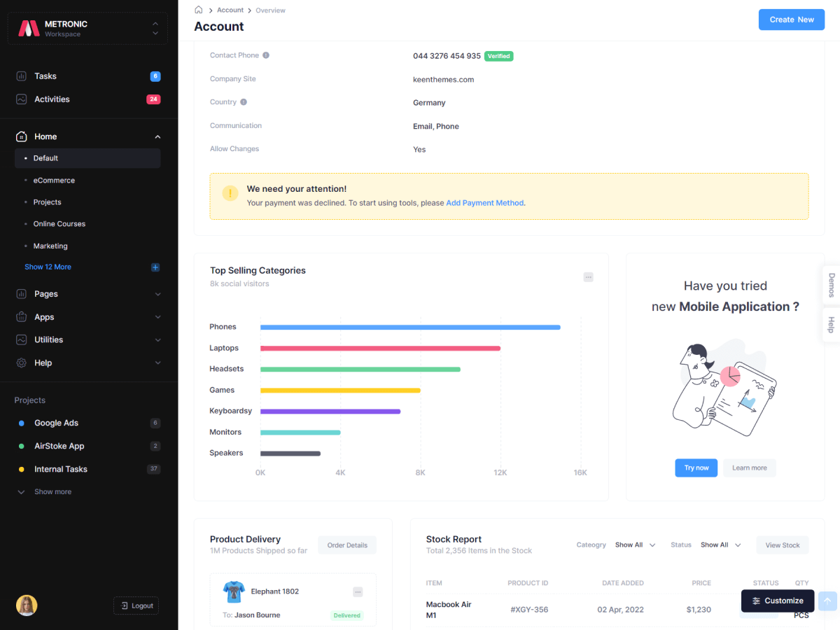Viewport: 840px width, 630px height.
Task: Click the home icon in breadcrumb
Action: [199, 10]
